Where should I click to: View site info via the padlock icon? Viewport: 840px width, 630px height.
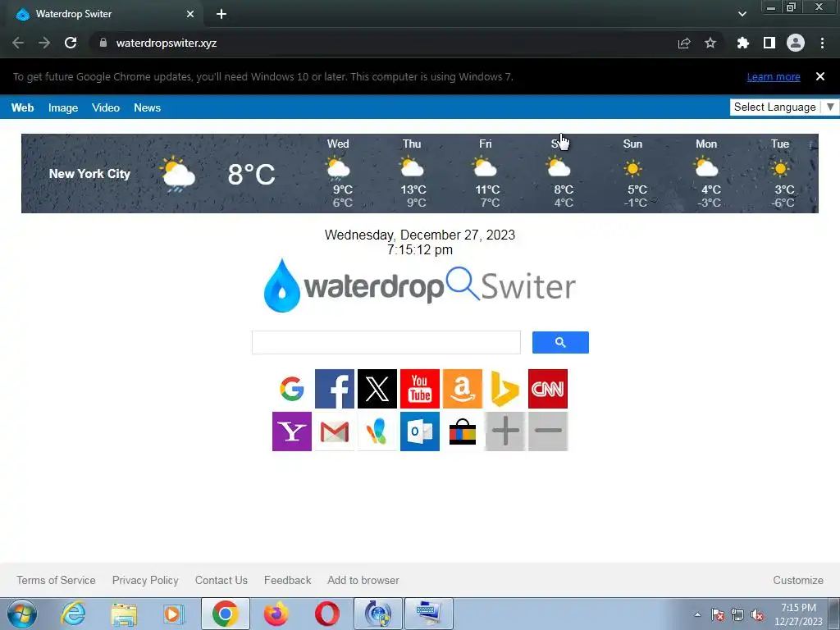[x=103, y=43]
